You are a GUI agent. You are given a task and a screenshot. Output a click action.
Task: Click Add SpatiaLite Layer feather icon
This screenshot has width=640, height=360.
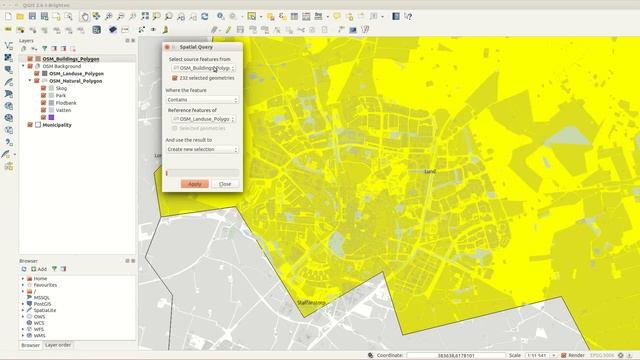coord(9,82)
